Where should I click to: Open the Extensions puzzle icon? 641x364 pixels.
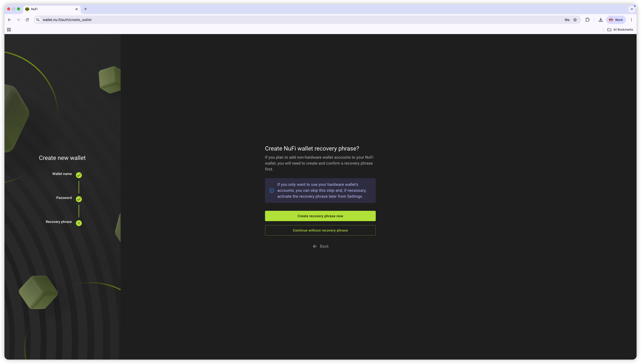(x=587, y=20)
